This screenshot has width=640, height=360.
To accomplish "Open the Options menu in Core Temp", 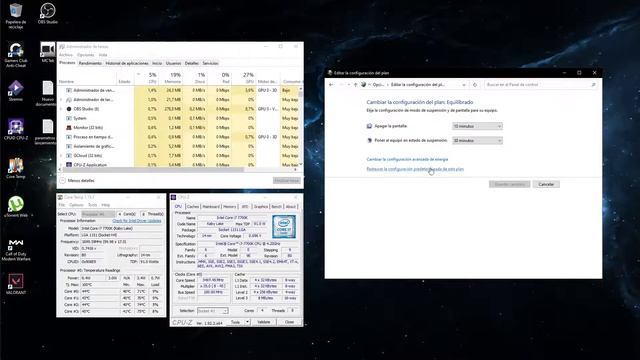I will point(76,204).
